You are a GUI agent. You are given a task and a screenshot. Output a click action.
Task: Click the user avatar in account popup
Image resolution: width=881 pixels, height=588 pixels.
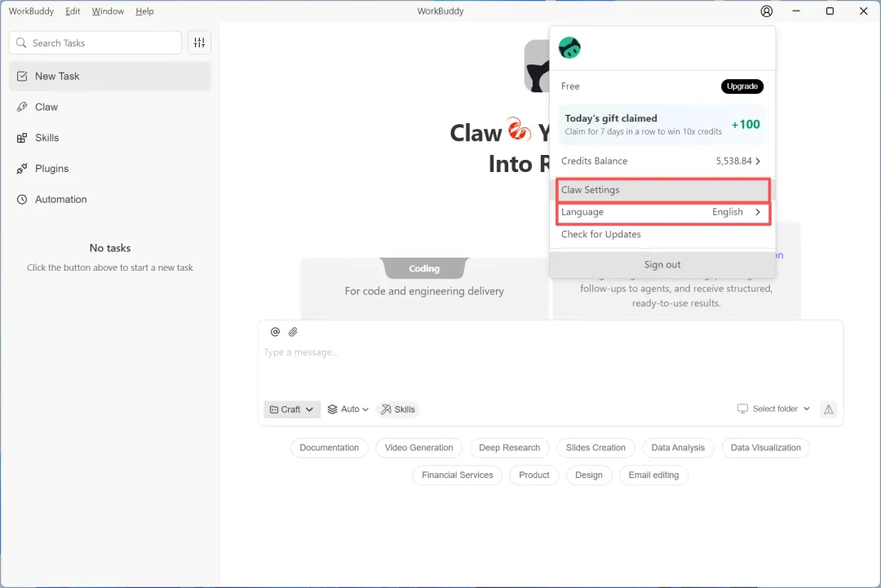click(x=569, y=48)
